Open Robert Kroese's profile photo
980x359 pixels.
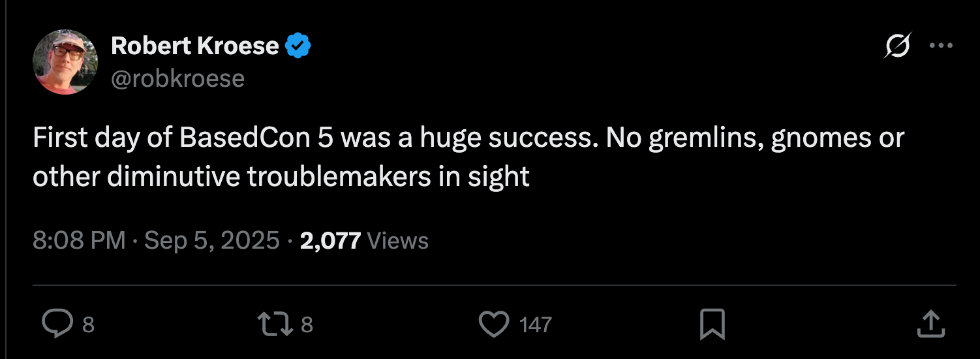click(x=65, y=62)
